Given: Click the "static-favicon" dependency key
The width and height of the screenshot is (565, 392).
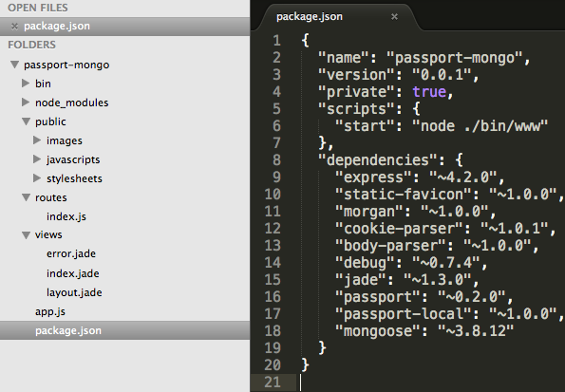Looking at the screenshot, I should (404, 195).
